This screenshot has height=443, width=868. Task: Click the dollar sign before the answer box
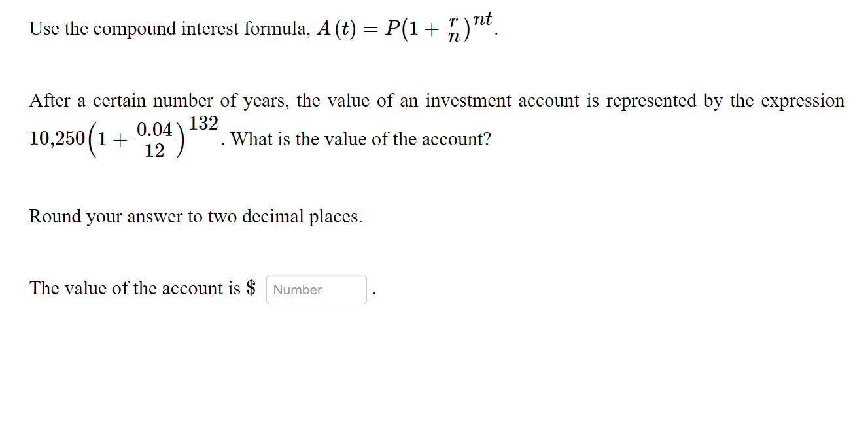pos(254,288)
